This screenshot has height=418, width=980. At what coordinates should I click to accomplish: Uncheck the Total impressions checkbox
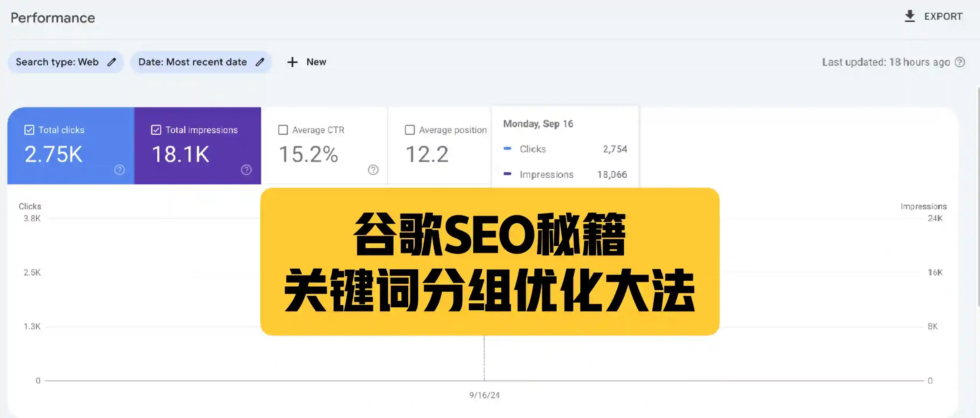(156, 130)
